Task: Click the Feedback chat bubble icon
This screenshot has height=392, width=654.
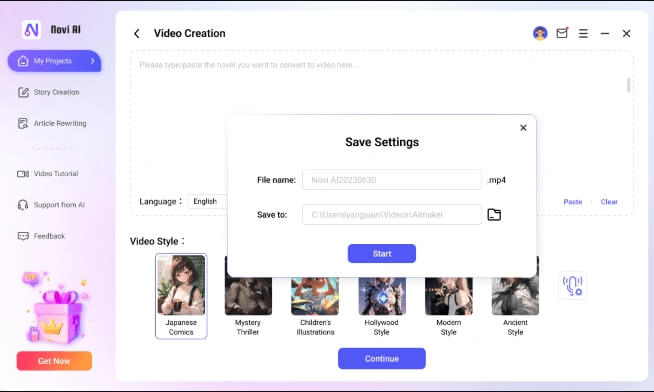Action: coord(23,236)
